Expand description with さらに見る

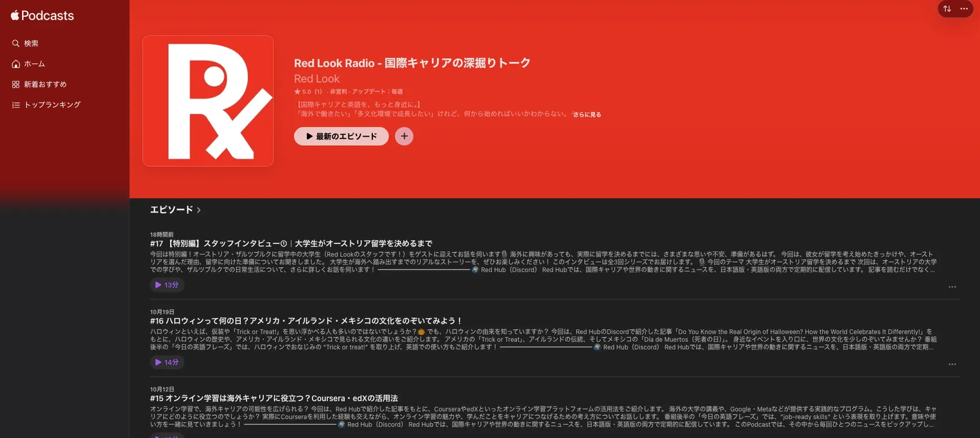(x=587, y=115)
